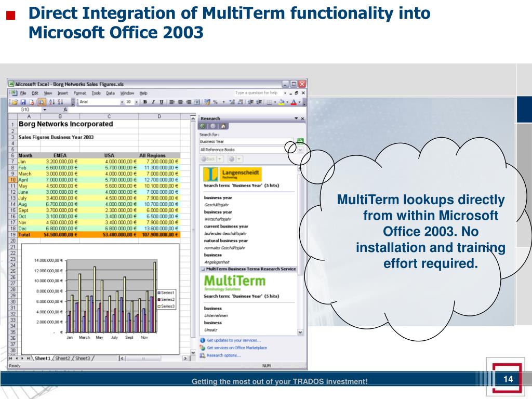
Task: Center cell text
Action: tap(180, 102)
